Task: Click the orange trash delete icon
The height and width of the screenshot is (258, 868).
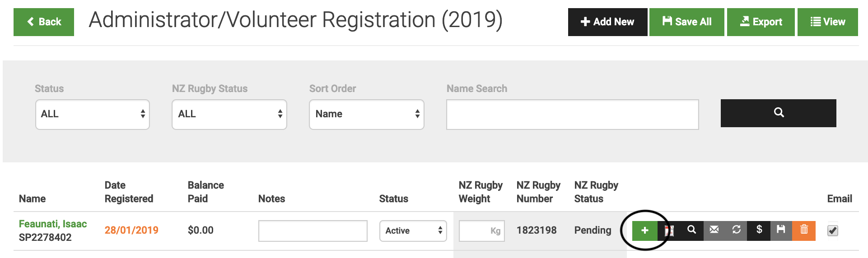Action: [804, 230]
